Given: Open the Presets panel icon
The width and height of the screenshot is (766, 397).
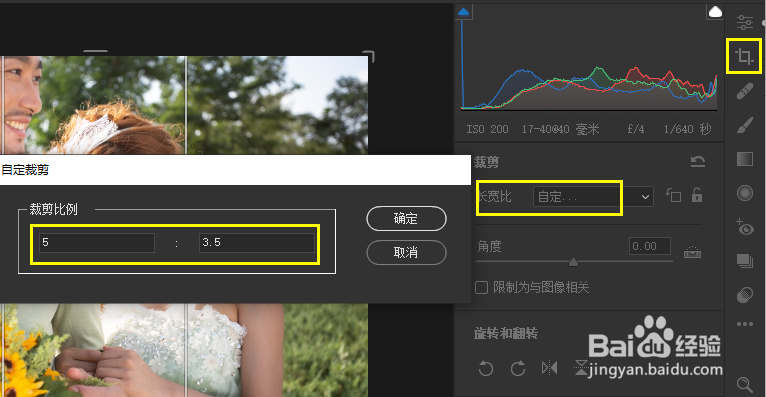Looking at the screenshot, I should 745,295.
